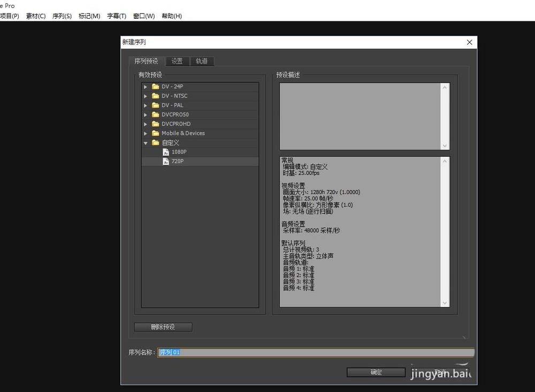Expand the DV - PAL preset folder
Image resolution: width=535 pixels, height=392 pixels.
pos(146,105)
